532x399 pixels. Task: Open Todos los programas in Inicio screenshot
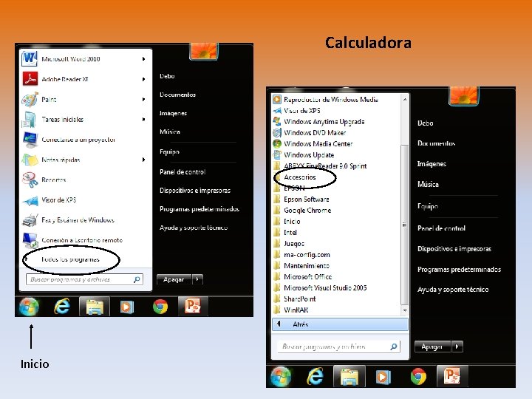[x=70, y=259]
